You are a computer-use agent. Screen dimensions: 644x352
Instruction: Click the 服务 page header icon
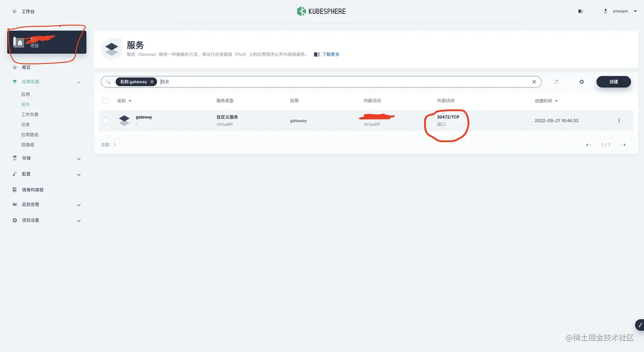click(x=112, y=49)
